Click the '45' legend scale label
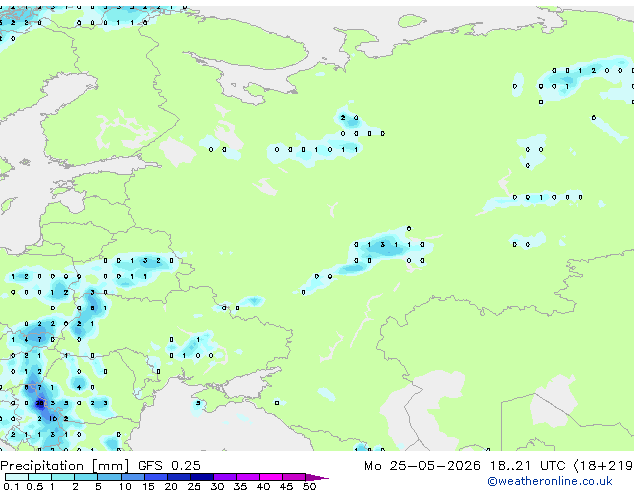 [x=286, y=486]
